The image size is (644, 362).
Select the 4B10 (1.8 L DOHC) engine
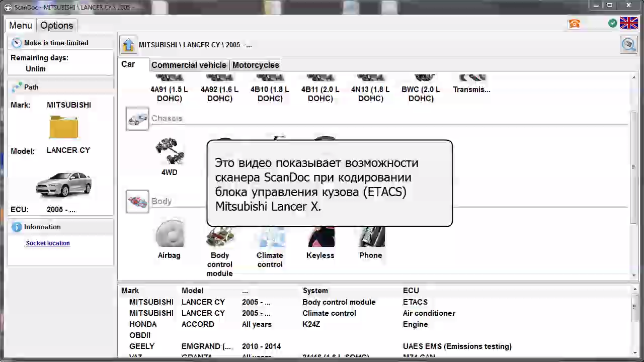pyautogui.click(x=270, y=88)
